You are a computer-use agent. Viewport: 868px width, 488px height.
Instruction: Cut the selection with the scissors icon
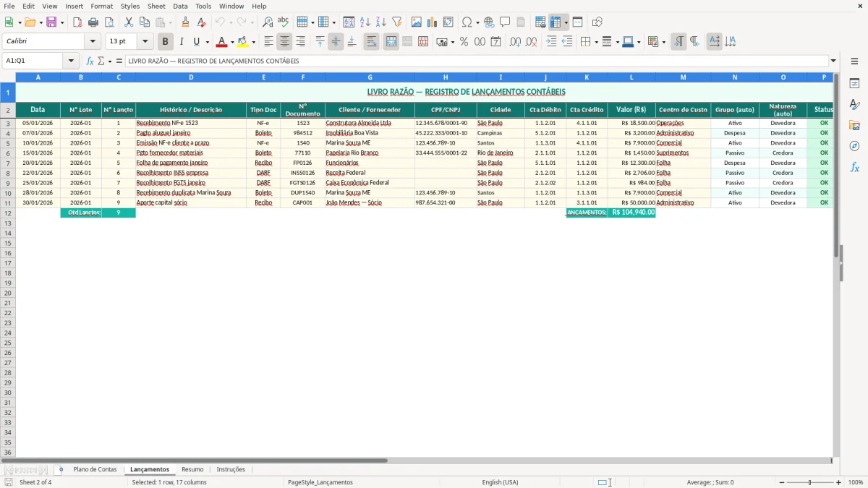coord(129,22)
